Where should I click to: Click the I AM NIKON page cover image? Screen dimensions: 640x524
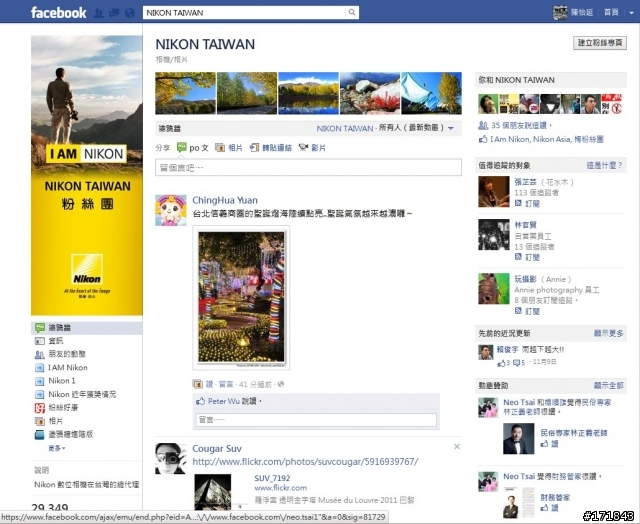(x=87, y=175)
